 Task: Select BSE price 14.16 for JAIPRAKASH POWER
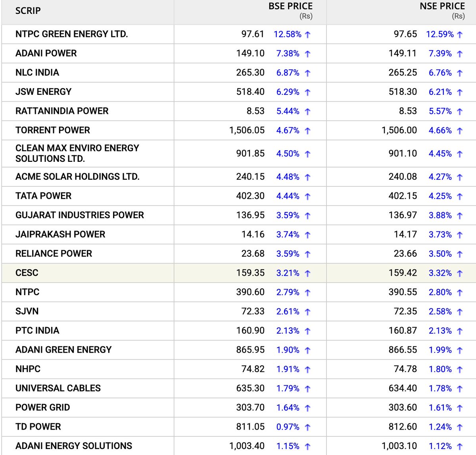253,234
